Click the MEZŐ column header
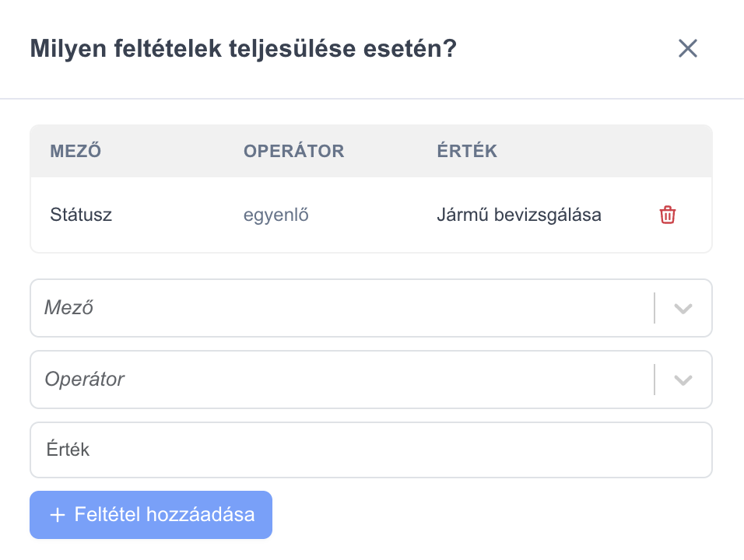The image size is (744, 560). click(75, 151)
